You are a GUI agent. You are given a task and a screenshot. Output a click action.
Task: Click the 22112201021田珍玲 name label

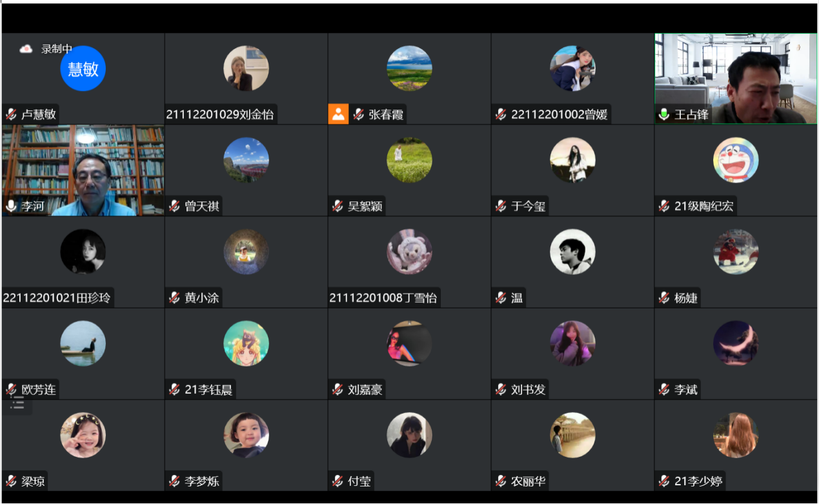point(57,298)
